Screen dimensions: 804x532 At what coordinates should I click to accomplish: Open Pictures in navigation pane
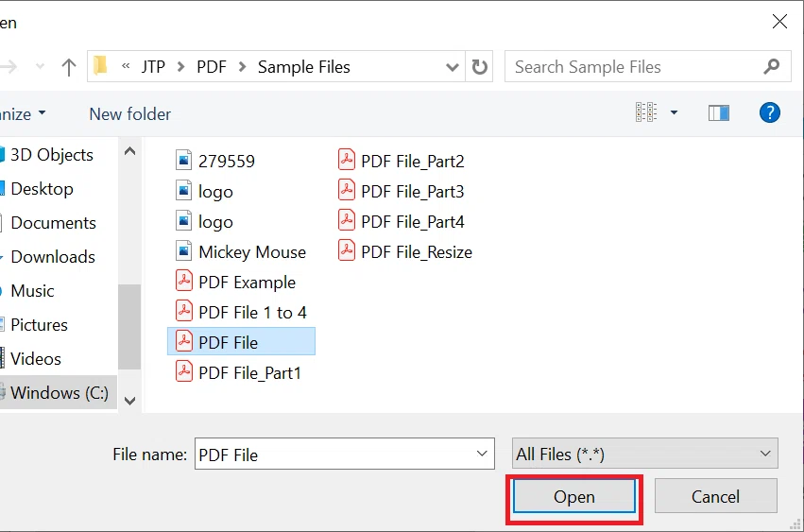pyautogui.click(x=39, y=325)
